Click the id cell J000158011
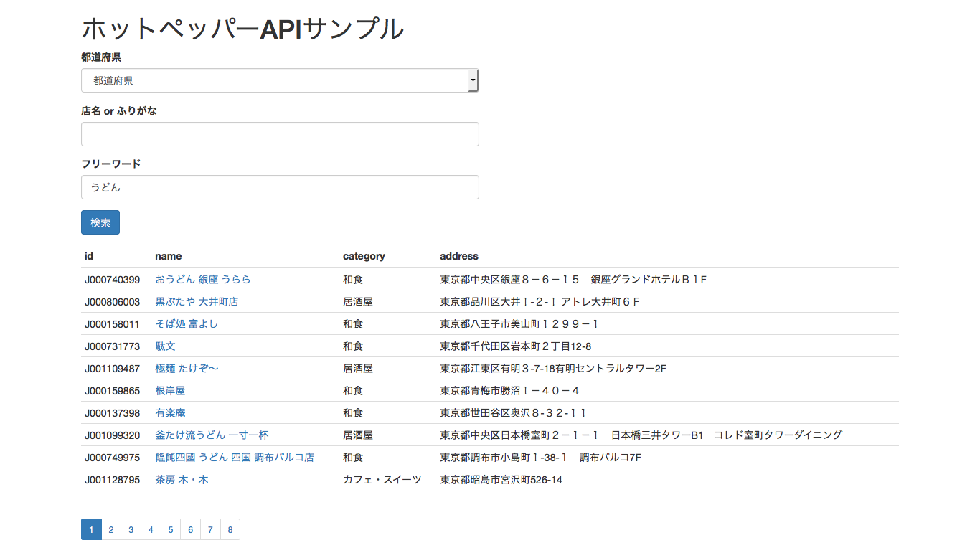Viewport: 980px width, 558px height. (113, 323)
